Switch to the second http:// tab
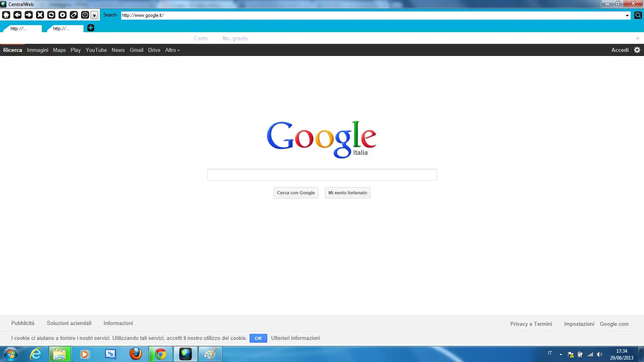Screen dimensions: 644x362 point(64,29)
